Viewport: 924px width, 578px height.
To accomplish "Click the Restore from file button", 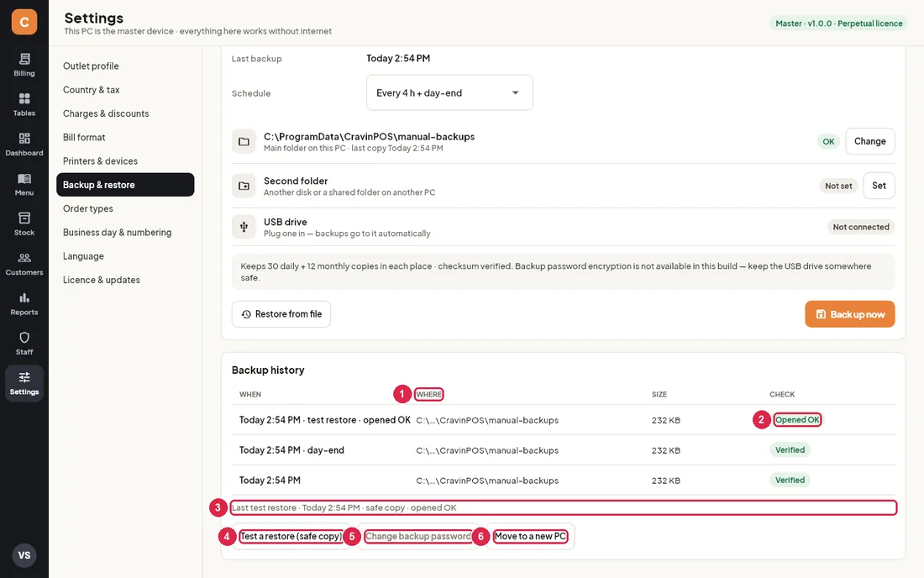I will (281, 314).
